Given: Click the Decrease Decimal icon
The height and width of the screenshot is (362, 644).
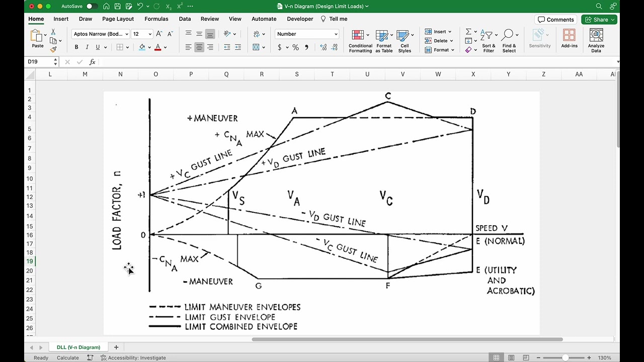Looking at the screenshot, I should 335,47.
